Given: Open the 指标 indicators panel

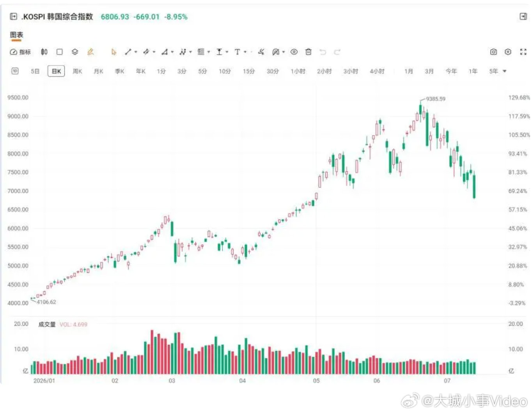Looking at the screenshot, I should point(20,52).
